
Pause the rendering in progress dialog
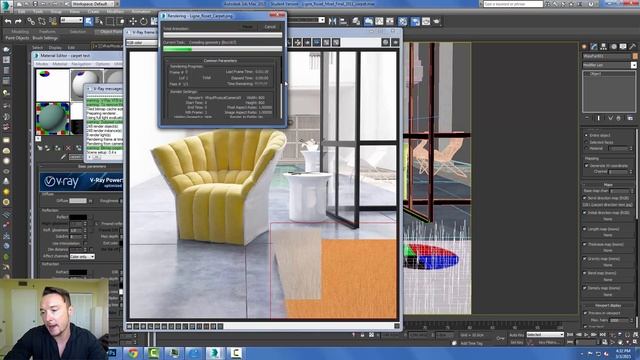pyautogui.click(x=247, y=27)
